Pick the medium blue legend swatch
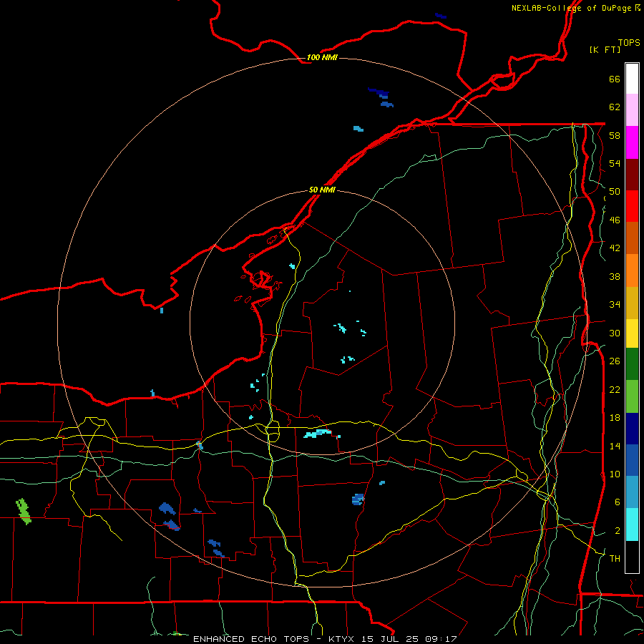The height and width of the screenshot is (644, 644). tap(632, 460)
